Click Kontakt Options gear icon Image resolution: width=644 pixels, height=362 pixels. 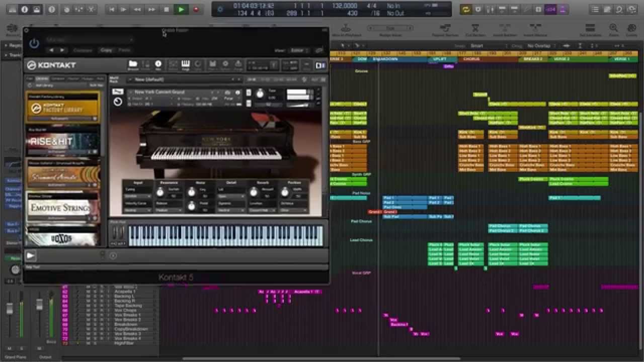click(225, 65)
